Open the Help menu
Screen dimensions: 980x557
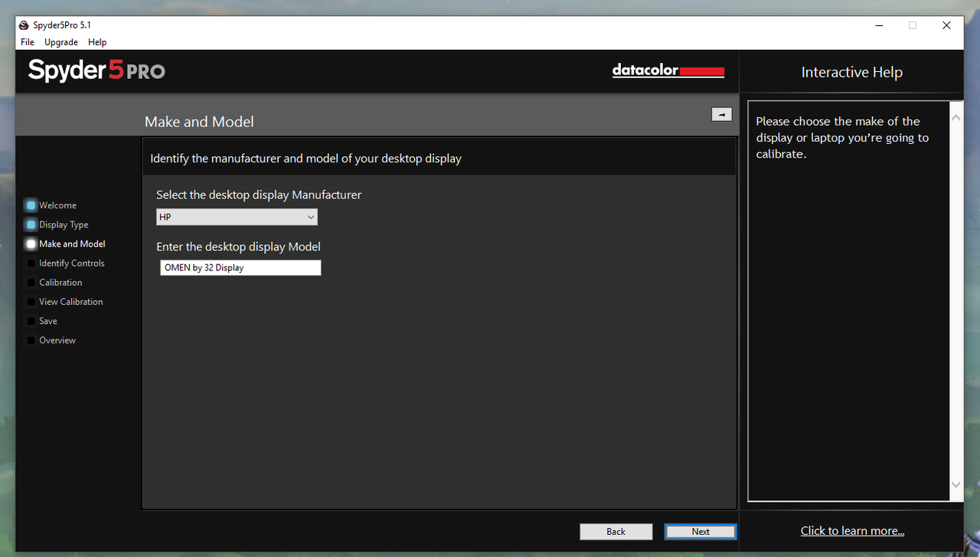(x=97, y=42)
